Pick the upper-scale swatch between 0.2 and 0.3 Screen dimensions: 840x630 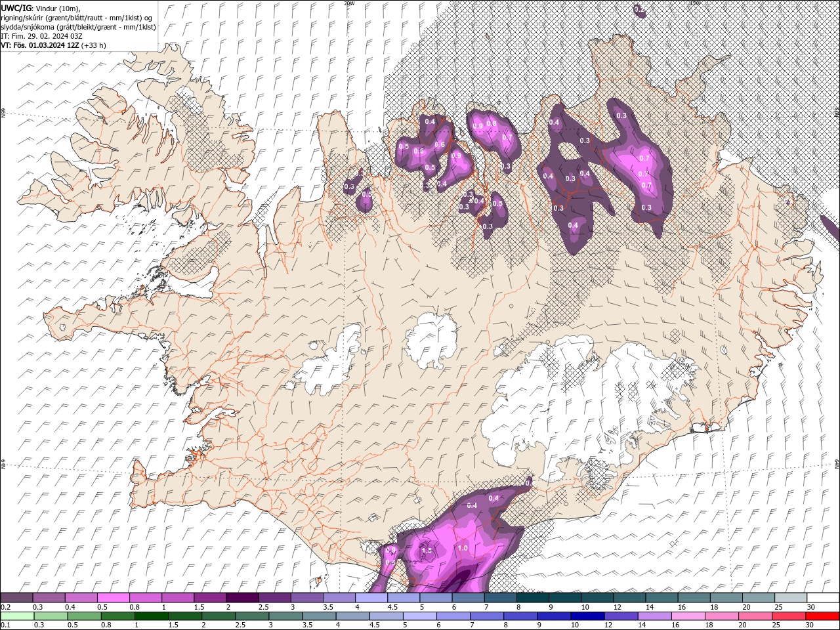[16, 598]
